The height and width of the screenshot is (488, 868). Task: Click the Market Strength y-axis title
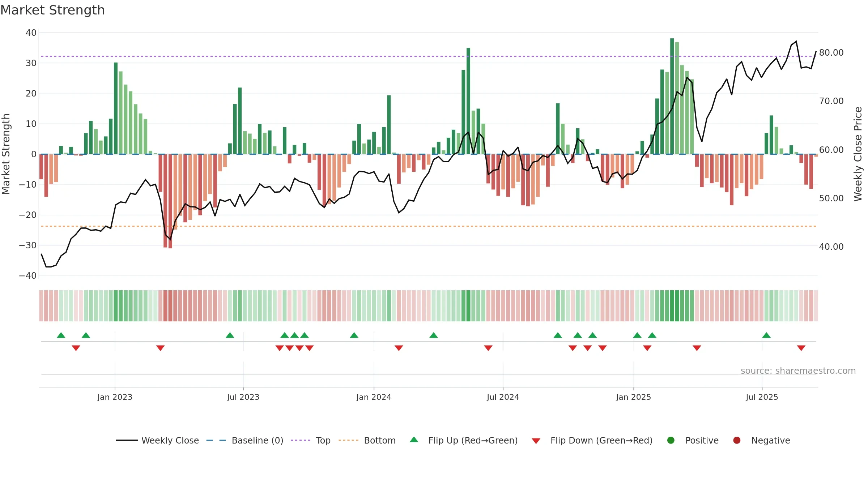[x=6, y=154]
